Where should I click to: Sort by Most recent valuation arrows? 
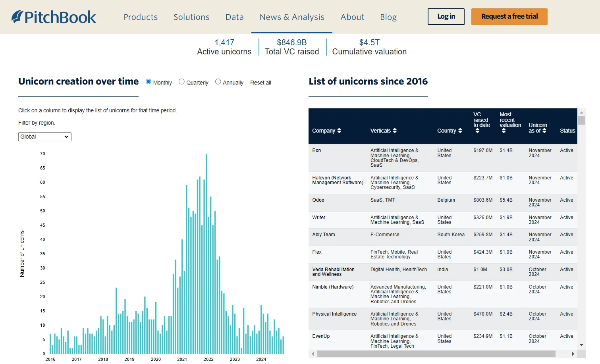click(x=504, y=131)
